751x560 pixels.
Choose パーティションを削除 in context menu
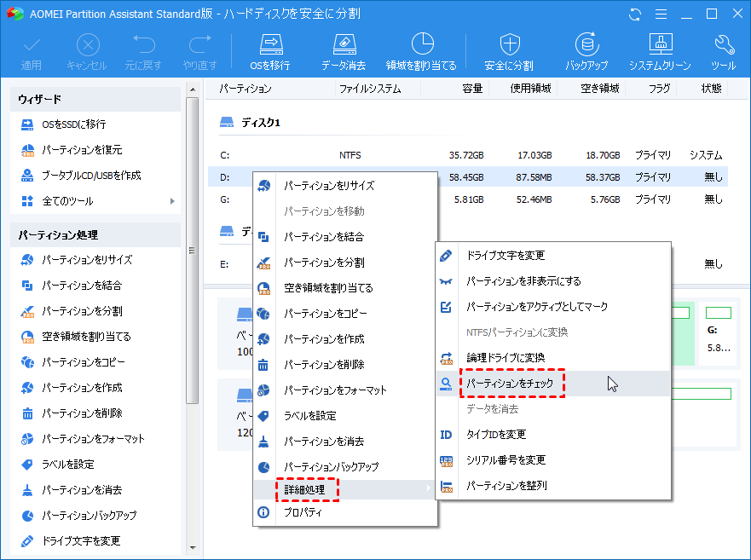[x=345, y=365]
